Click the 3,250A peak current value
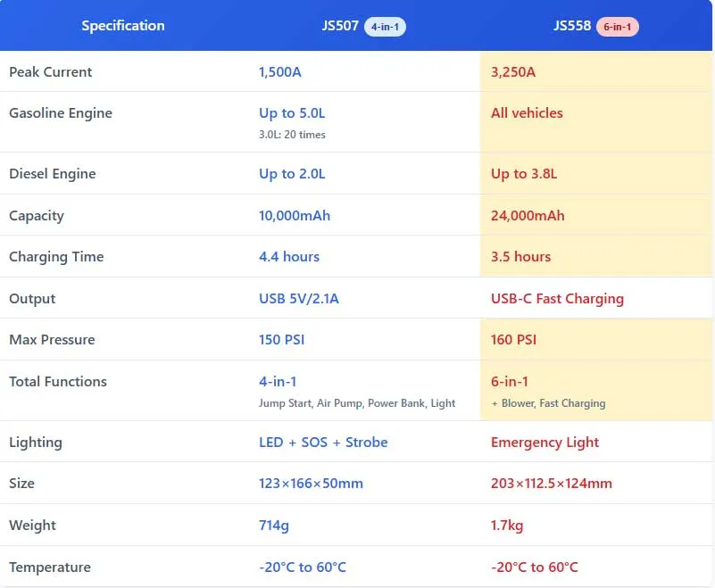Viewport: 715px width, 588px height. [513, 71]
